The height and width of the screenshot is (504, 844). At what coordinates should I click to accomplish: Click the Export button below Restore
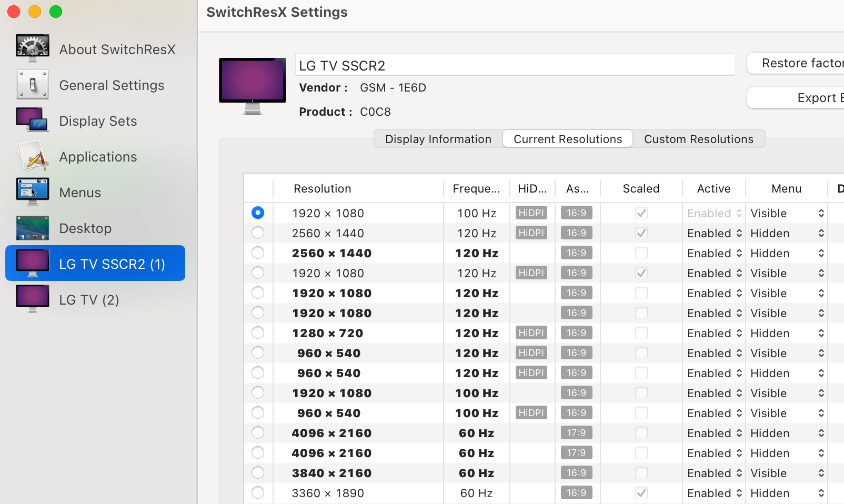(796, 98)
